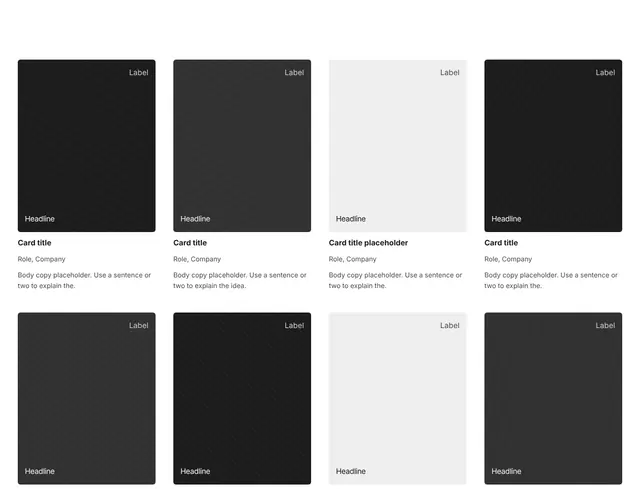The width and height of the screenshot is (640, 489).
Task: Select "Role, Company" under "Card title placeholder"
Action: click(x=352, y=259)
